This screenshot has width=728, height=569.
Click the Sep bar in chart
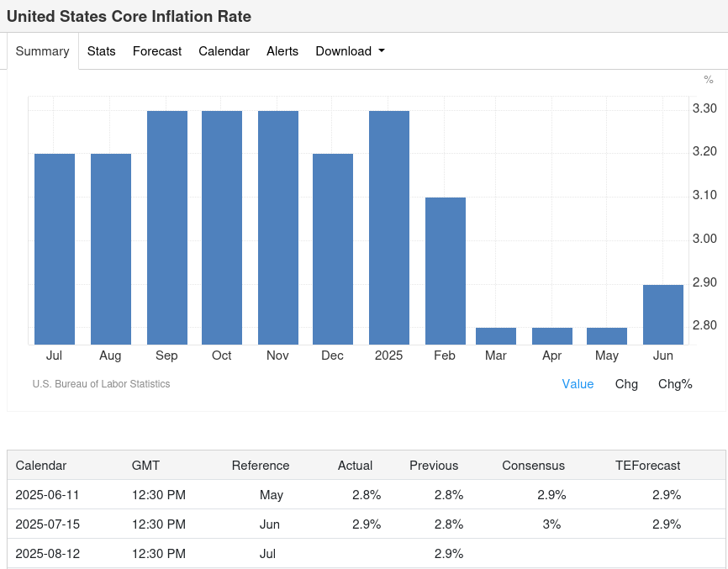(x=166, y=228)
